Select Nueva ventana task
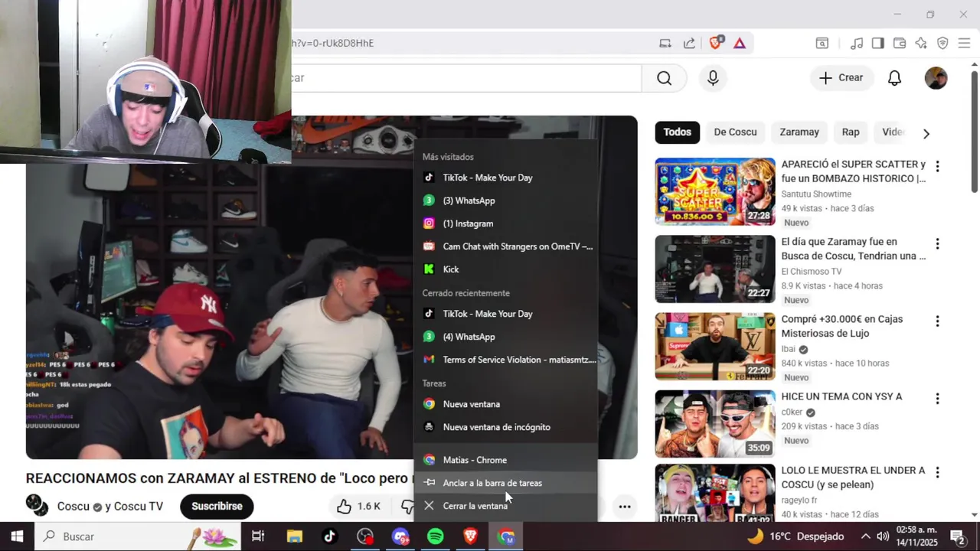This screenshot has height=551, width=980. coord(505,404)
